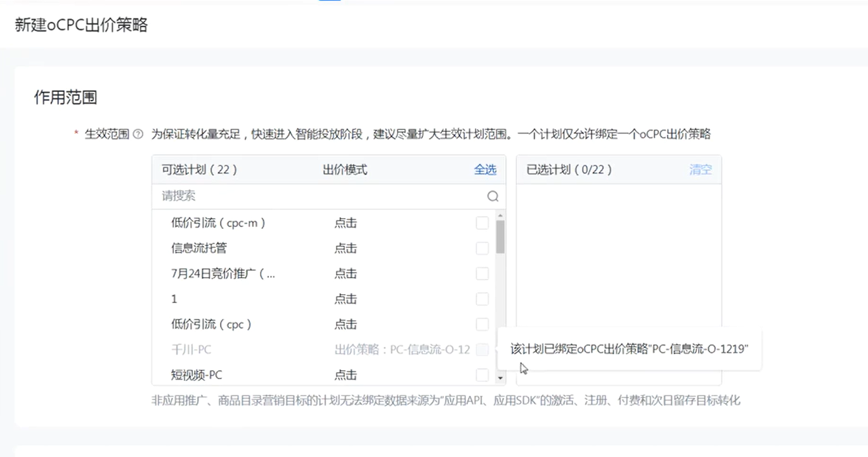This screenshot has width=868, height=457.
Task: Click the 低价引流（cpc）plan name
Action: (x=212, y=325)
